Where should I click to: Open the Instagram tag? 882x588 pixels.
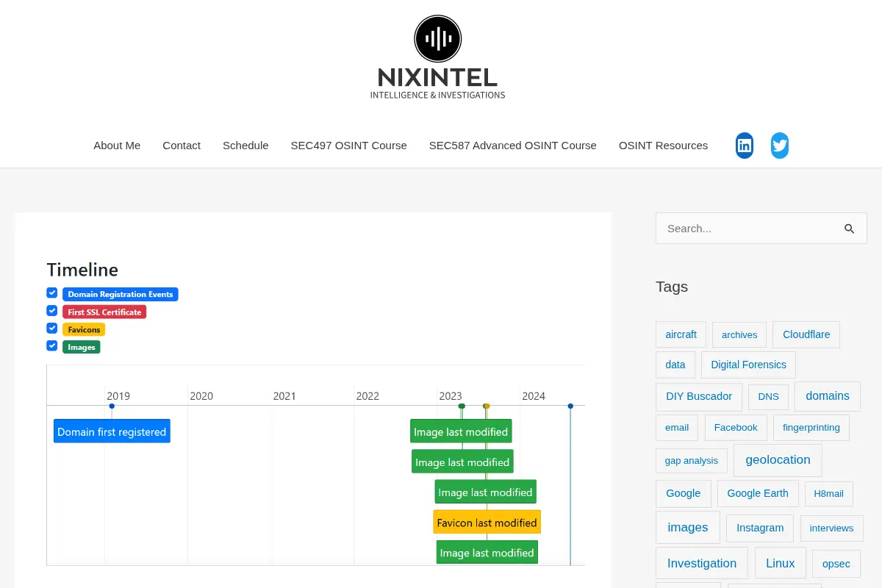pos(760,528)
